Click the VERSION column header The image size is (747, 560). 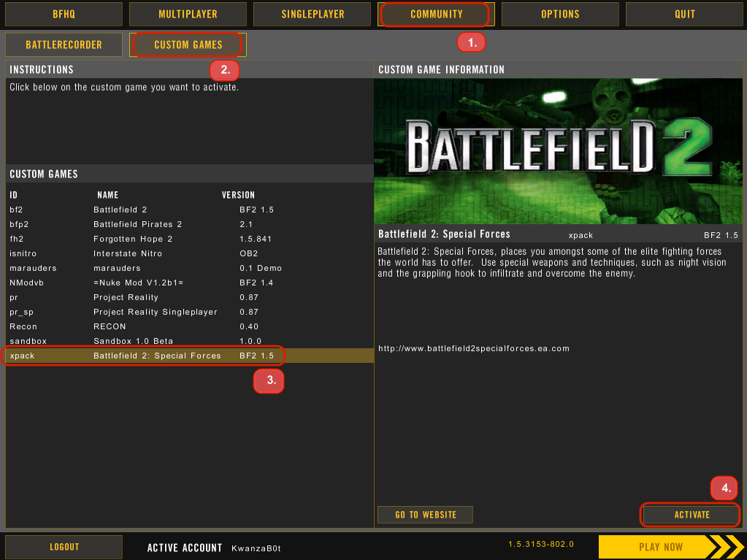(x=238, y=195)
